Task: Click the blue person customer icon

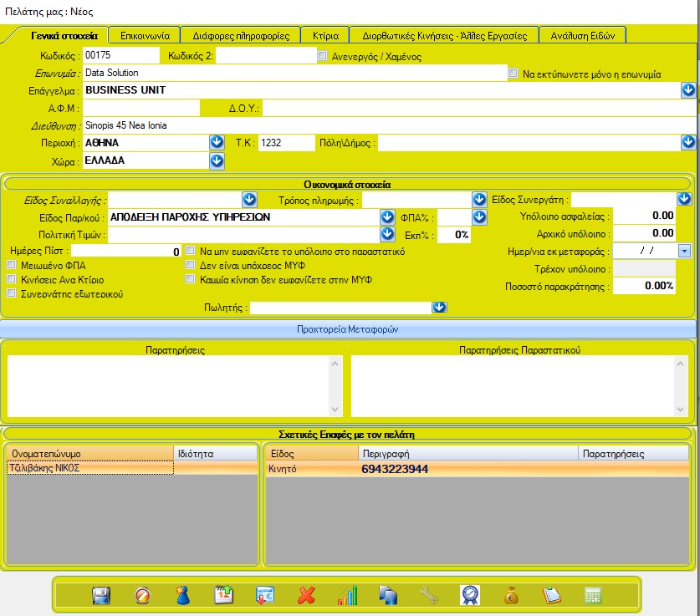Action: click(183, 596)
